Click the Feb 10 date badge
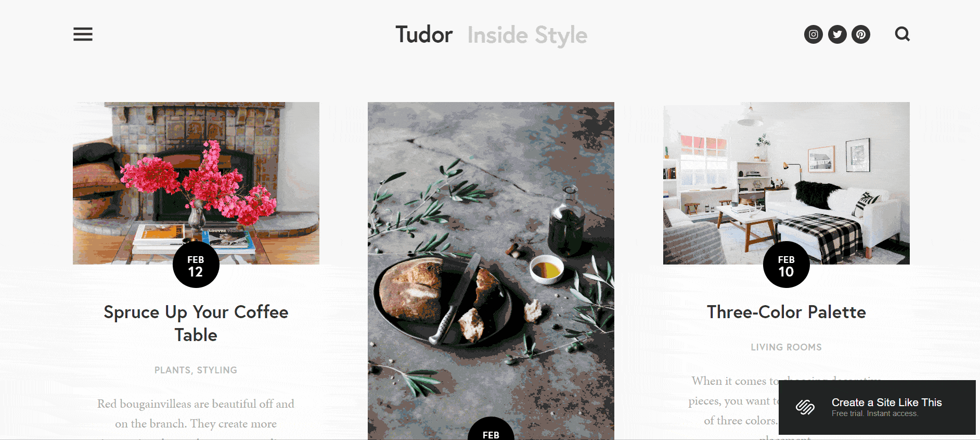The image size is (980, 440). [786, 265]
